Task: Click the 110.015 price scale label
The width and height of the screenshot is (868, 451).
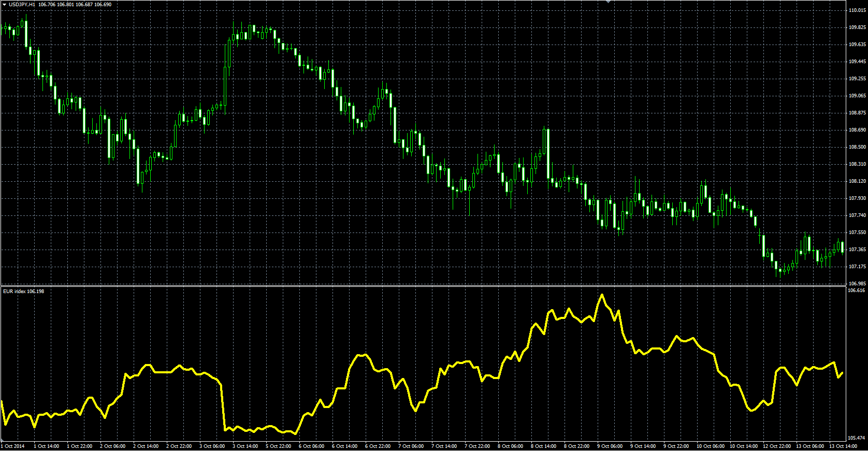Action: pyautogui.click(x=857, y=10)
